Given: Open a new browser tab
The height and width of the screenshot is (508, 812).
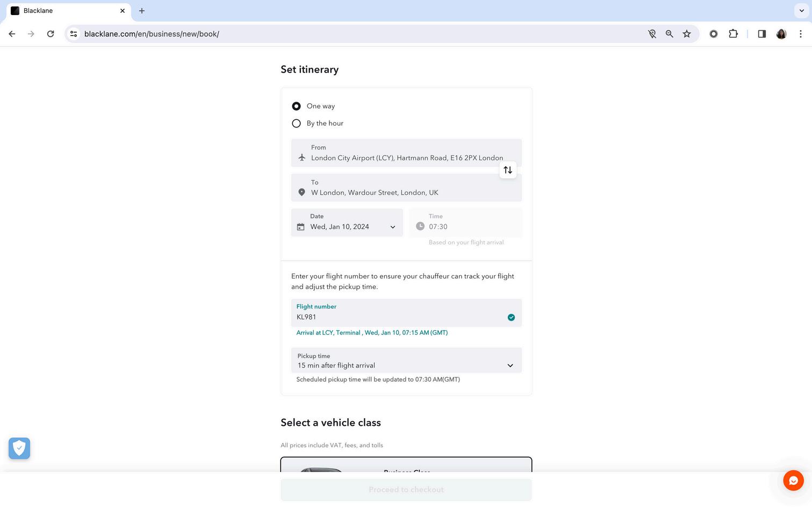Looking at the screenshot, I should tap(142, 11).
